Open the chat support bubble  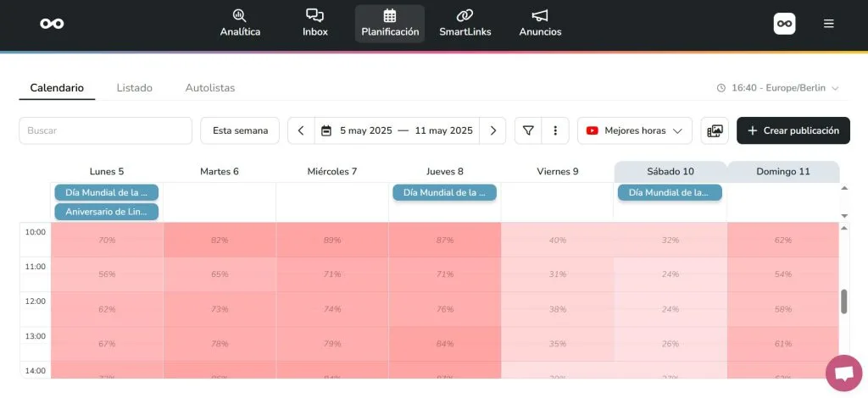(x=843, y=373)
